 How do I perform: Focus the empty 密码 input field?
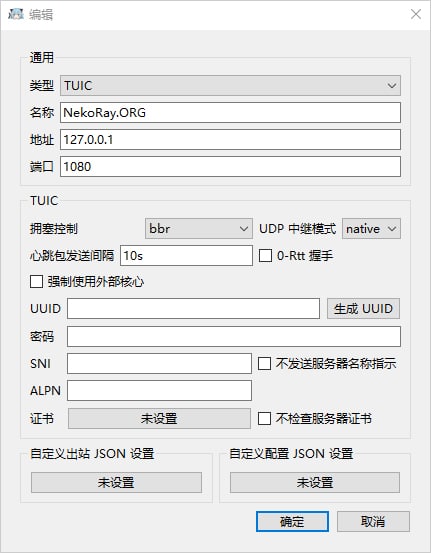pyautogui.click(x=234, y=336)
